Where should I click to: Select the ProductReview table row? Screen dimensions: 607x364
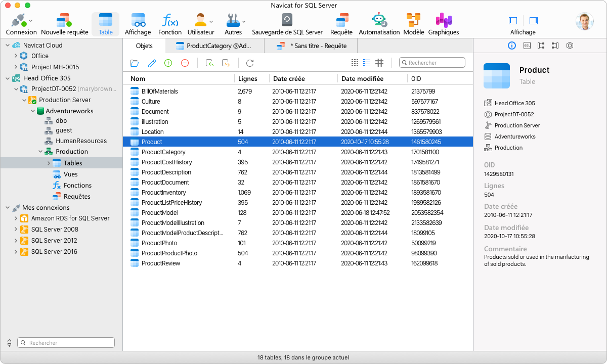tap(298, 263)
